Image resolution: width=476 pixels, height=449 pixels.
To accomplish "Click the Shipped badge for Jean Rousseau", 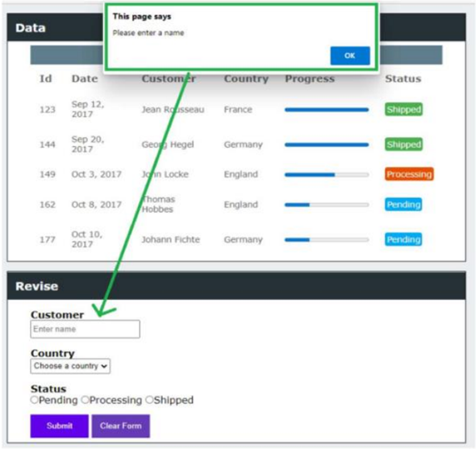I will (x=403, y=109).
